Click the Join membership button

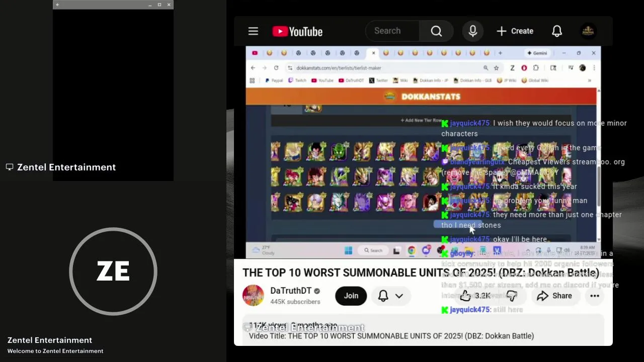[x=351, y=296]
